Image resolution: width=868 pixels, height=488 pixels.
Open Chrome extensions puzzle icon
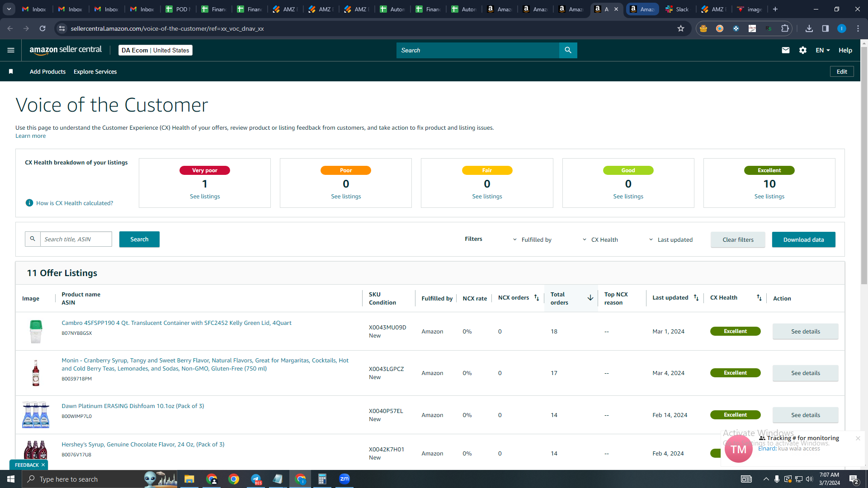click(x=785, y=28)
